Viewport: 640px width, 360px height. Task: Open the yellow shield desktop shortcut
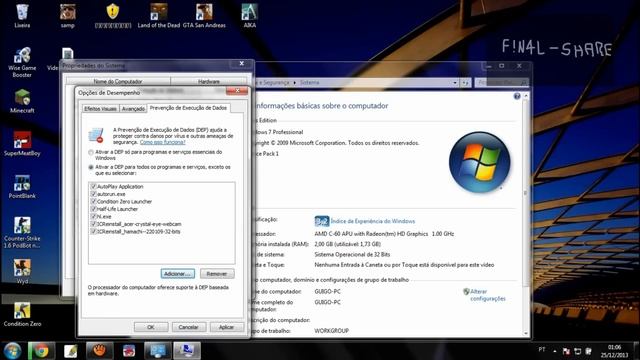113,16
